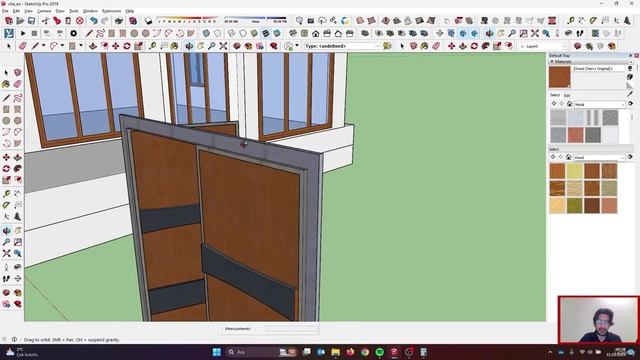Open the Draw menu
This screenshot has height=360, width=640.
[x=60, y=11]
